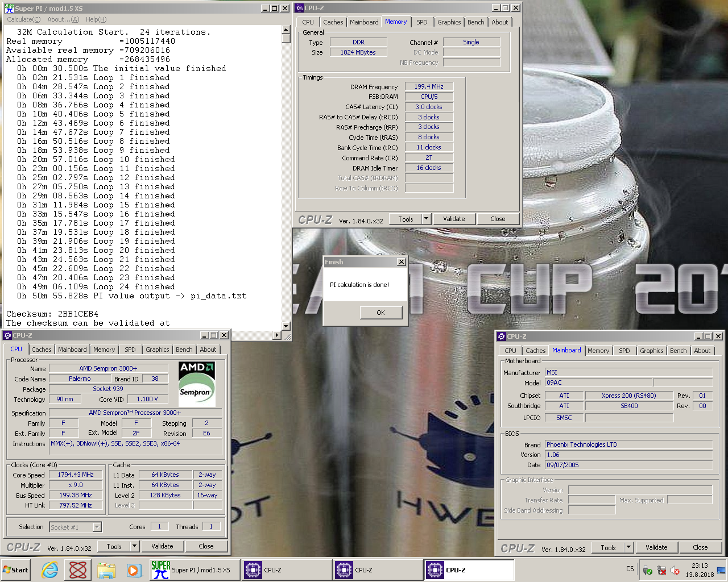Viewport: 728px width, 582px height.
Task: Open Mainboard tab in the CPU tab window
Action: coord(72,350)
